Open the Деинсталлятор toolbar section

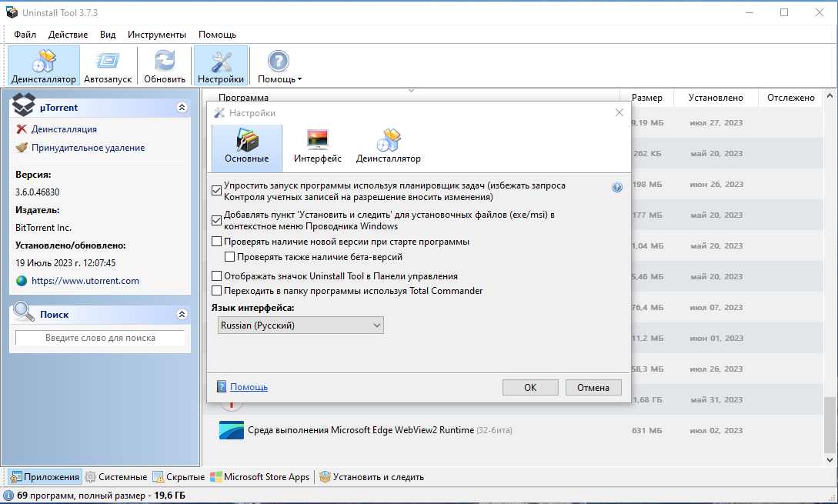(x=44, y=65)
